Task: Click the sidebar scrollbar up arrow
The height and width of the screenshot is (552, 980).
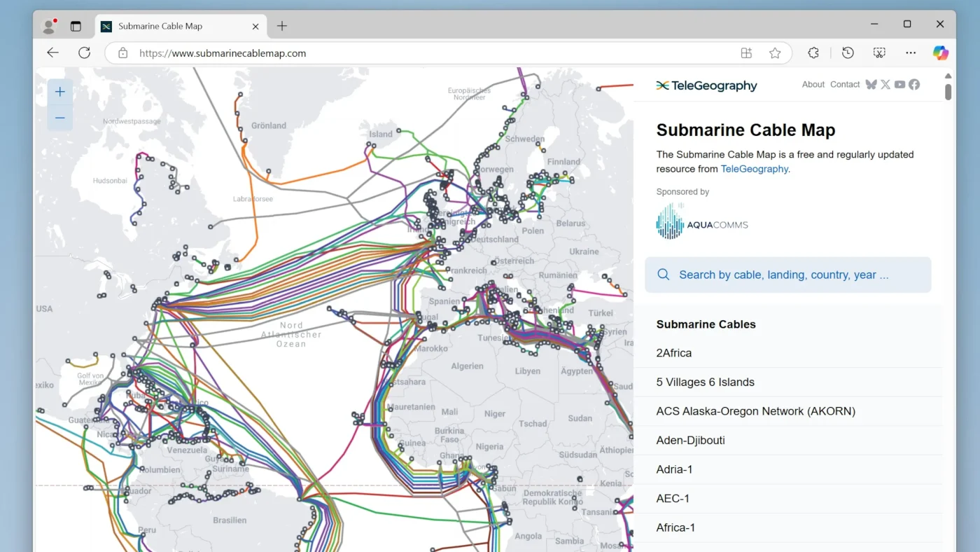Action: coord(948,76)
